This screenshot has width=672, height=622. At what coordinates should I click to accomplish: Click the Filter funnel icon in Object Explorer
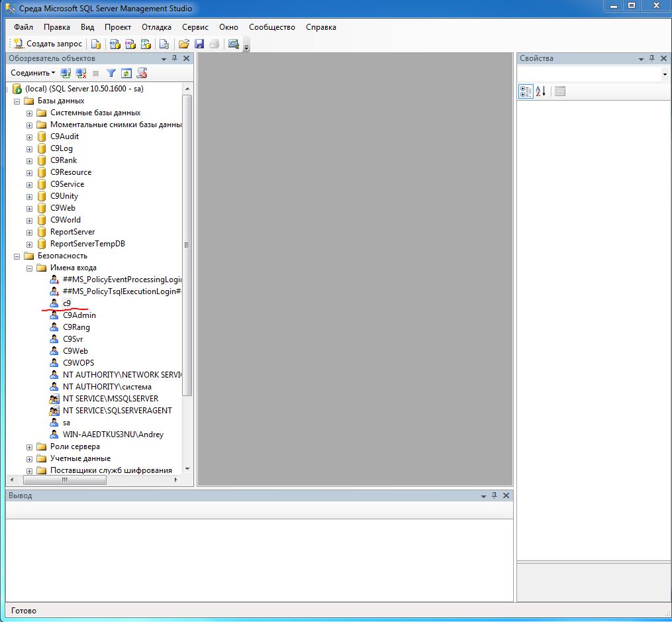(x=111, y=73)
